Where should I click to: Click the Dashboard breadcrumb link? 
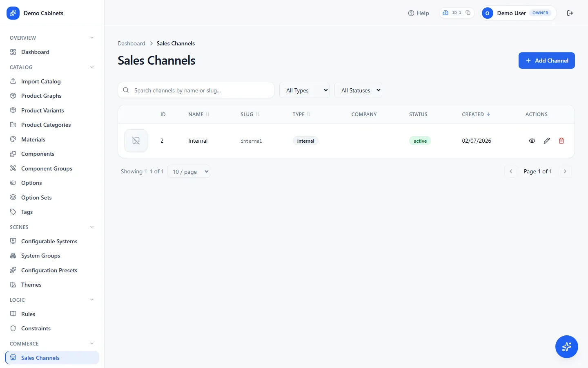[131, 43]
